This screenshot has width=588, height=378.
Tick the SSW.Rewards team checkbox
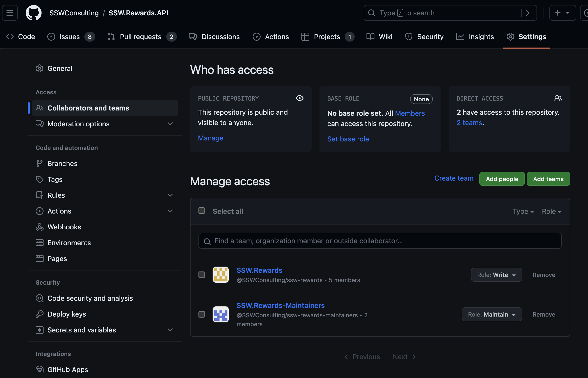pyautogui.click(x=202, y=275)
